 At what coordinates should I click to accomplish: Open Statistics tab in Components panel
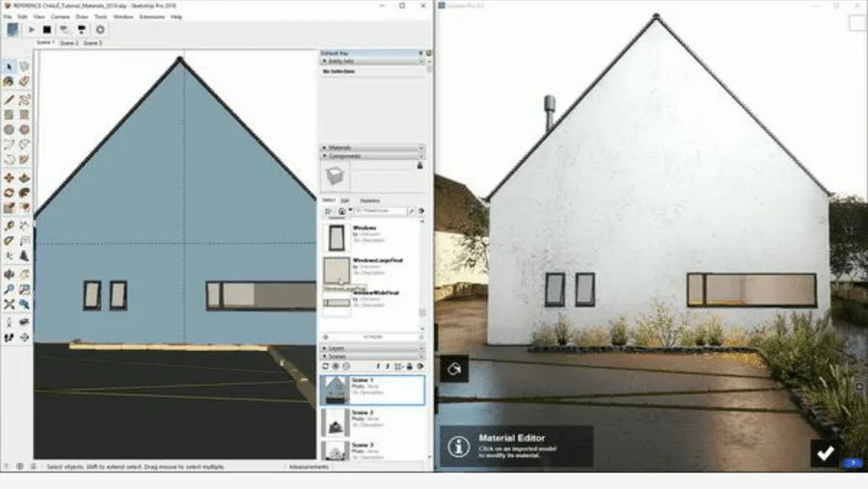point(369,201)
